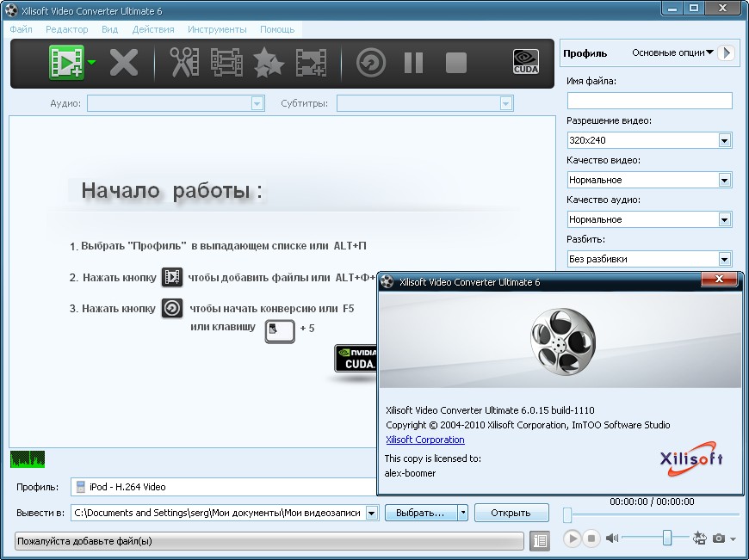749x560 pixels.
Task: Play the preview video
Action: pos(573,538)
